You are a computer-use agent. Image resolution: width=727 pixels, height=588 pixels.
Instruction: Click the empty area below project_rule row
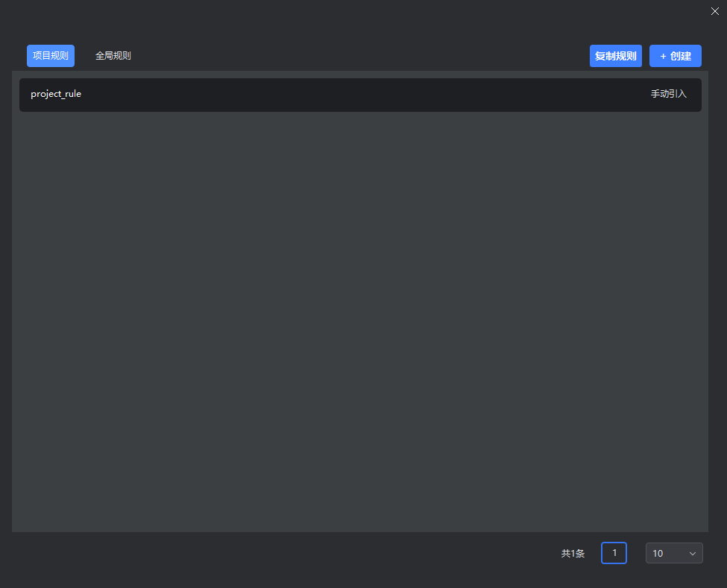(359, 320)
